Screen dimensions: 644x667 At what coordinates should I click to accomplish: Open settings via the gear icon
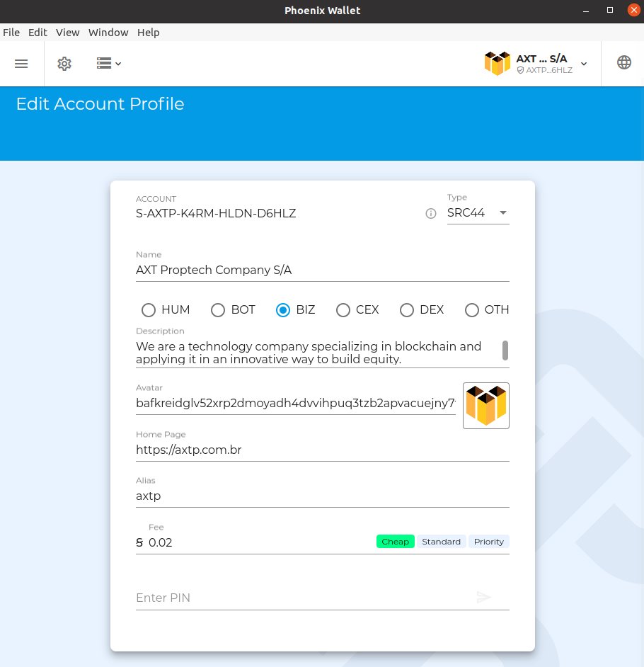[x=64, y=64]
